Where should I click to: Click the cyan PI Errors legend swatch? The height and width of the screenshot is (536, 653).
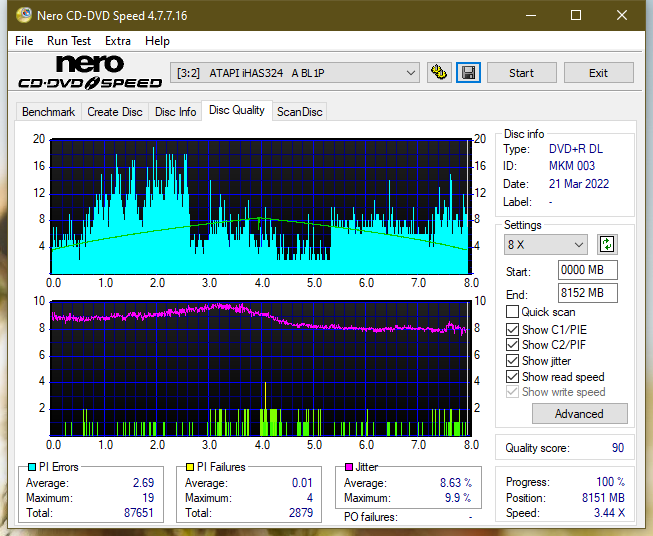tap(32, 467)
